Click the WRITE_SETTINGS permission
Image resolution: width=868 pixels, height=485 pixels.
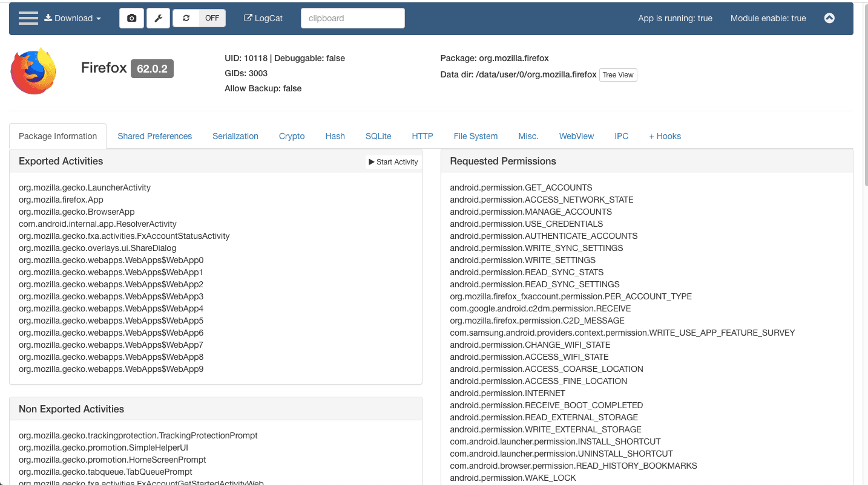[x=522, y=260]
